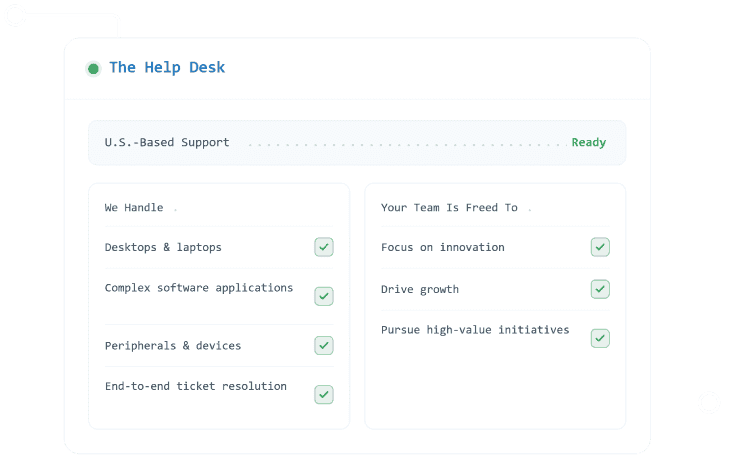This screenshot has width=729, height=461.
Task: Click the 'Pursue high-value initiatives' text
Action: click(475, 330)
